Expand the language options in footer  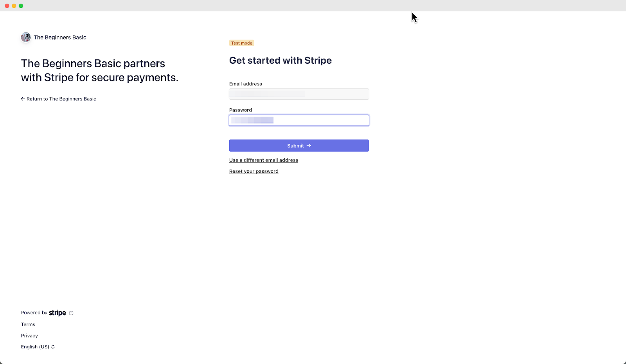pos(38,346)
